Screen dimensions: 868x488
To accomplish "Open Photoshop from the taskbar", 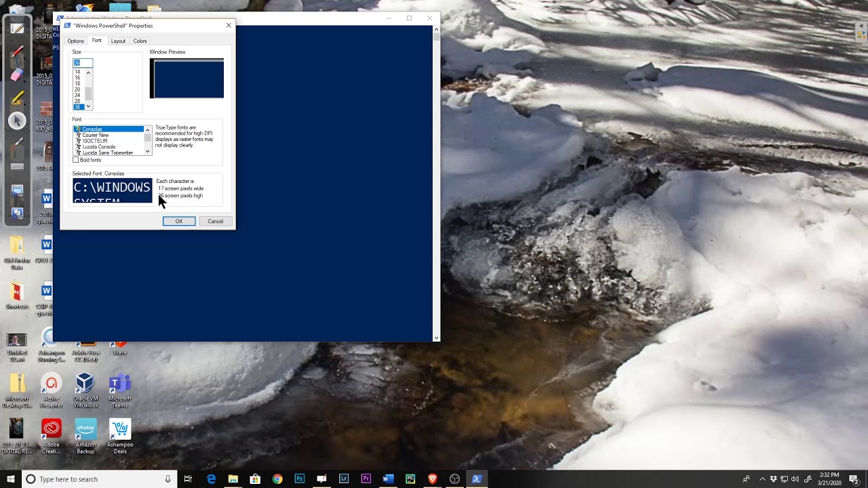I will click(300, 479).
